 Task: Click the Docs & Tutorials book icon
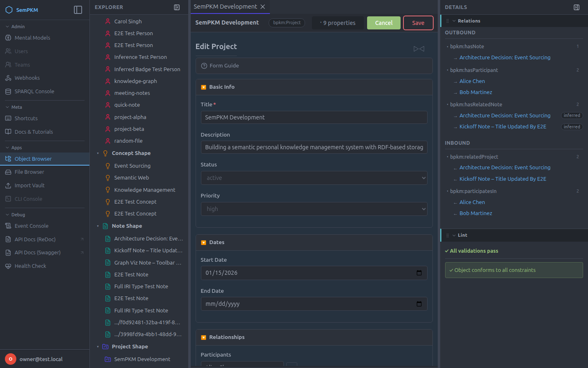click(x=8, y=132)
